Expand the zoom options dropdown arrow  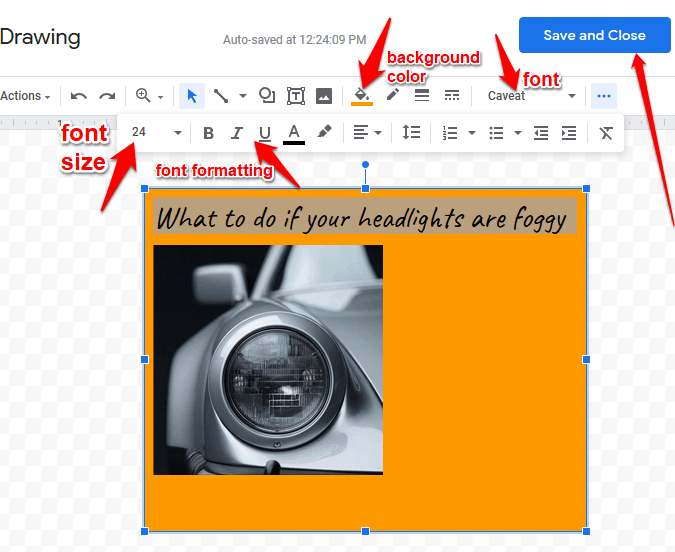click(160, 97)
